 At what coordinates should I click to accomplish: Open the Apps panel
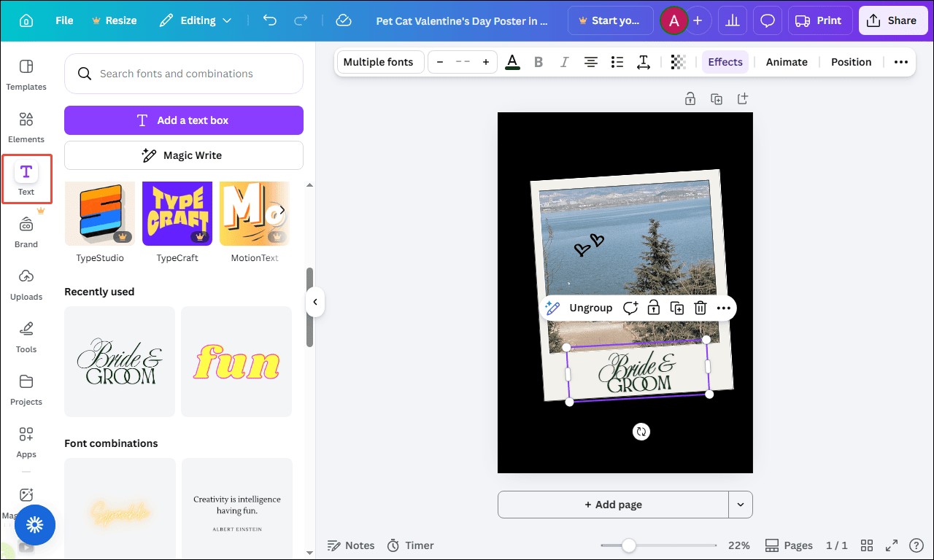point(26,440)
